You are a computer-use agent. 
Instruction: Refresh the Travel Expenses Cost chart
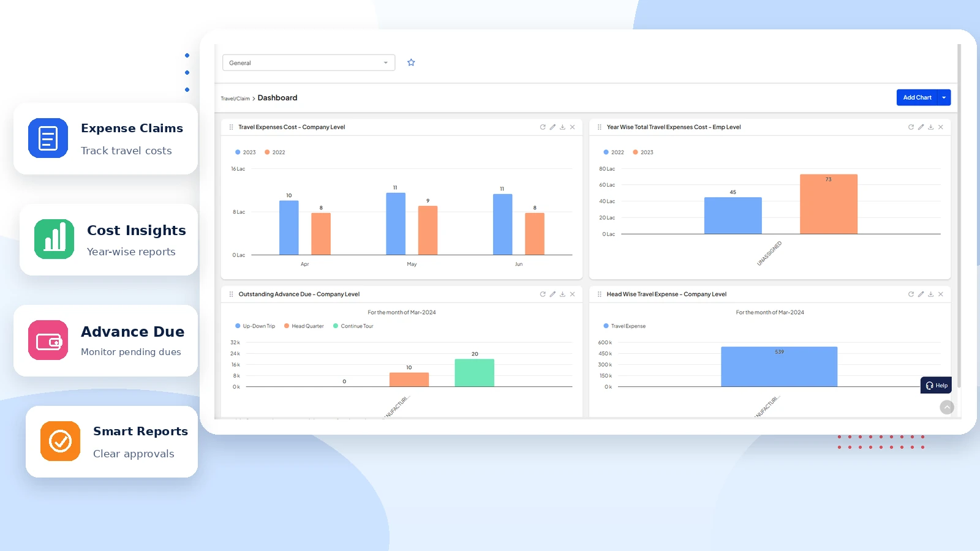(x=543, y=127)
